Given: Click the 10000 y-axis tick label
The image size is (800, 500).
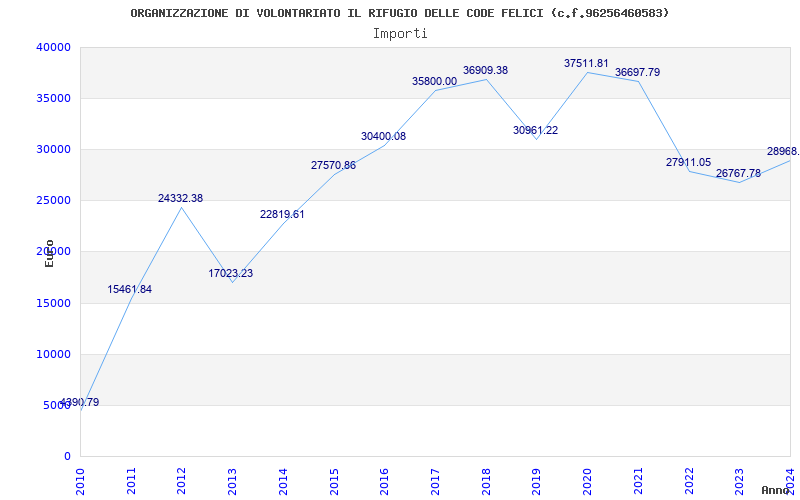Looking at the screenshot, I should [53, 355].
